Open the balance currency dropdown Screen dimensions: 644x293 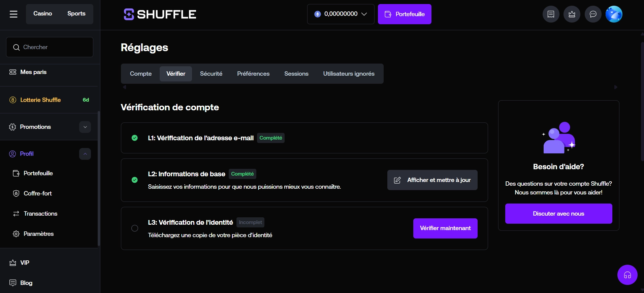tap(341, 14)
